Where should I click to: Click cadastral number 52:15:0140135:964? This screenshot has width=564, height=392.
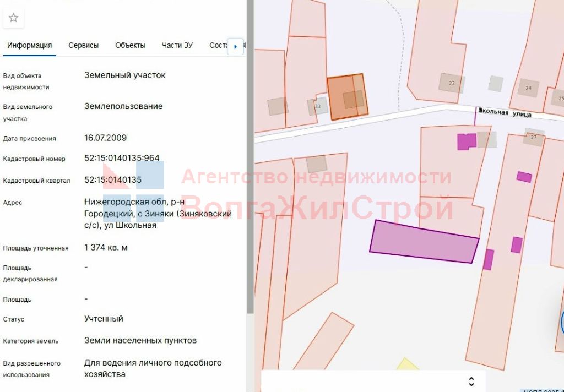click(122, 158)
